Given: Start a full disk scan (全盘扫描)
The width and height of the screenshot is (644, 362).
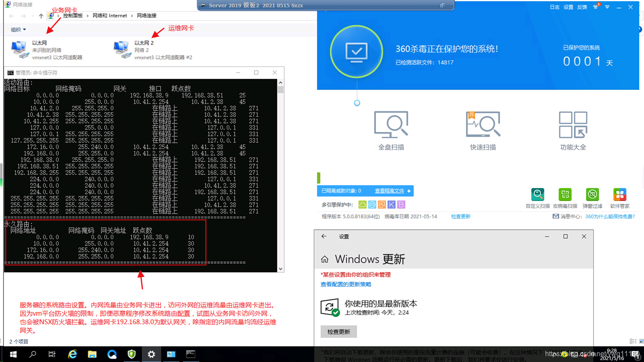Looking at the screenshot, I should 391,131.
